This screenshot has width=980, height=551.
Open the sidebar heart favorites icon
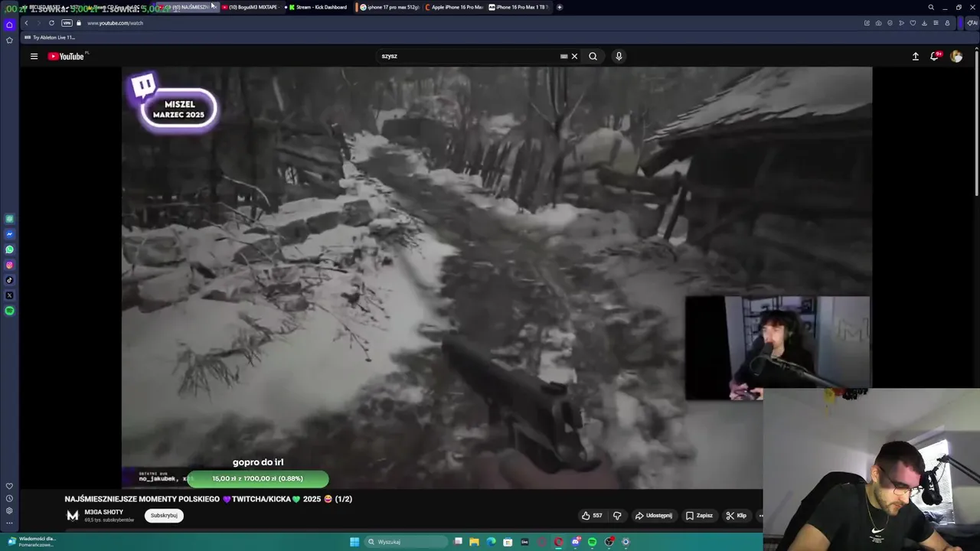coord(9,486)
